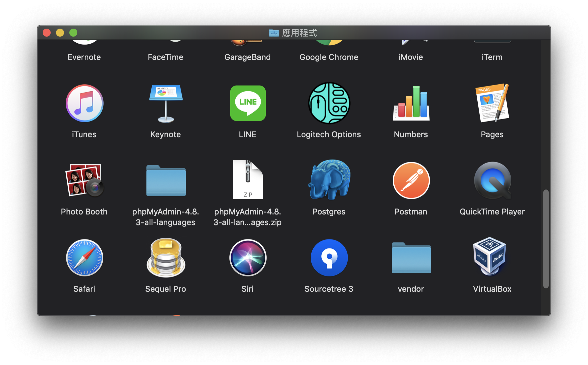
Task: Select the Postman name label
Action: coord(411,212)
